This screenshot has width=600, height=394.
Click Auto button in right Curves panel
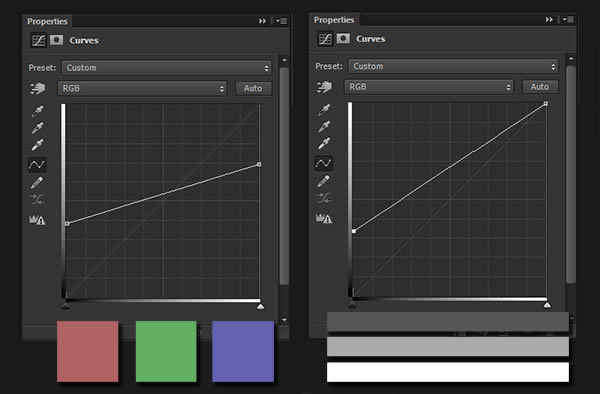click(540, 87)
